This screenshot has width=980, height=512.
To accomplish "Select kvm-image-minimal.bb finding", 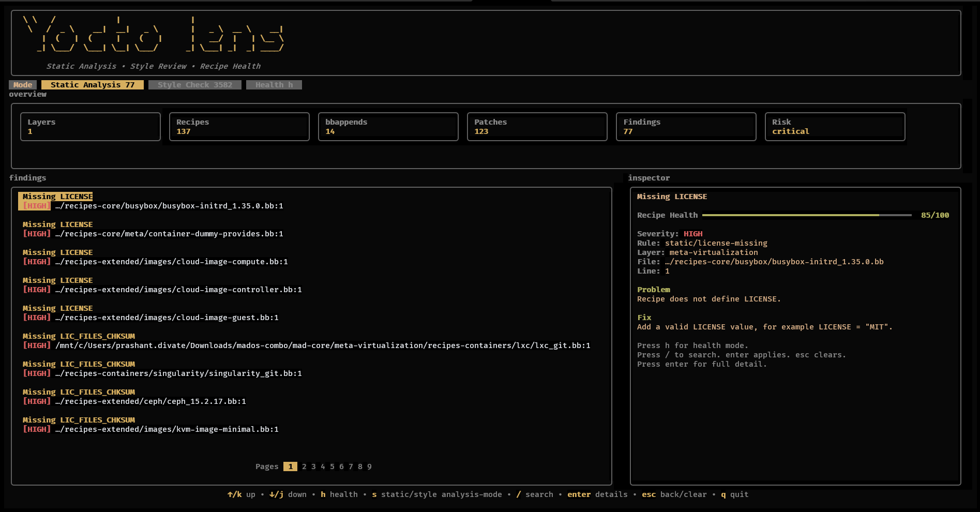I will coord(150,425).
